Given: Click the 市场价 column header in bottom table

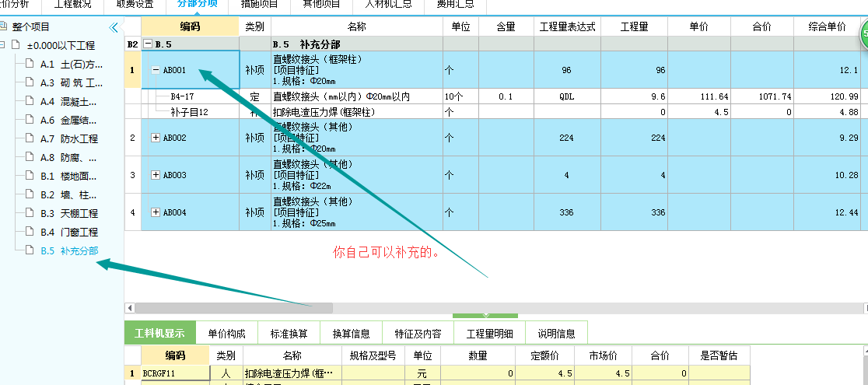Looking at the screenshot, I should (x=604, y=355).
